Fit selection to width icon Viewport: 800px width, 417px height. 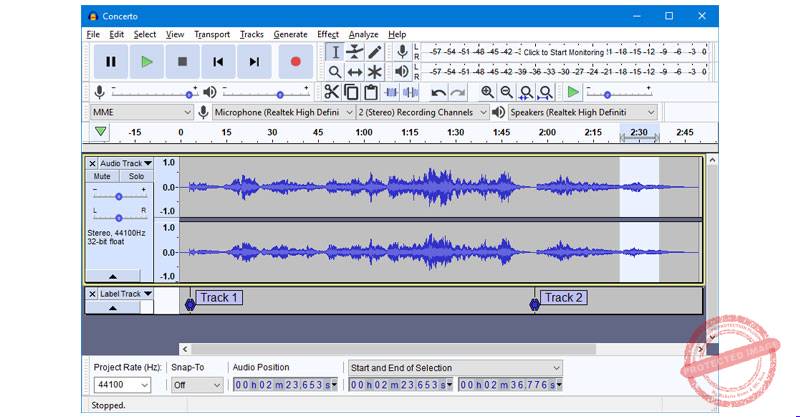tap(526, 92)
